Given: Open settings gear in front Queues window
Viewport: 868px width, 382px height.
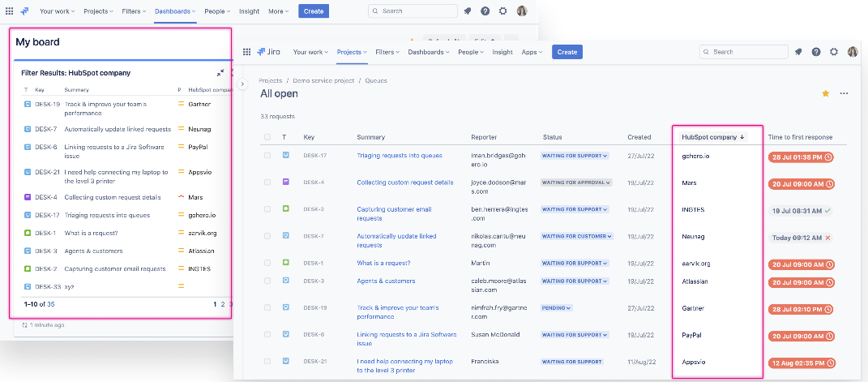Looking at the screenshot, I should 834,51.
